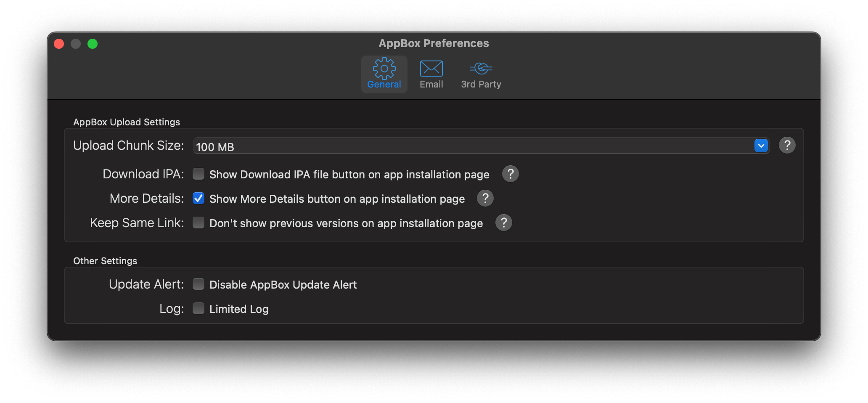Expand the chunk size dropdown arrow

tap(761, 146)
